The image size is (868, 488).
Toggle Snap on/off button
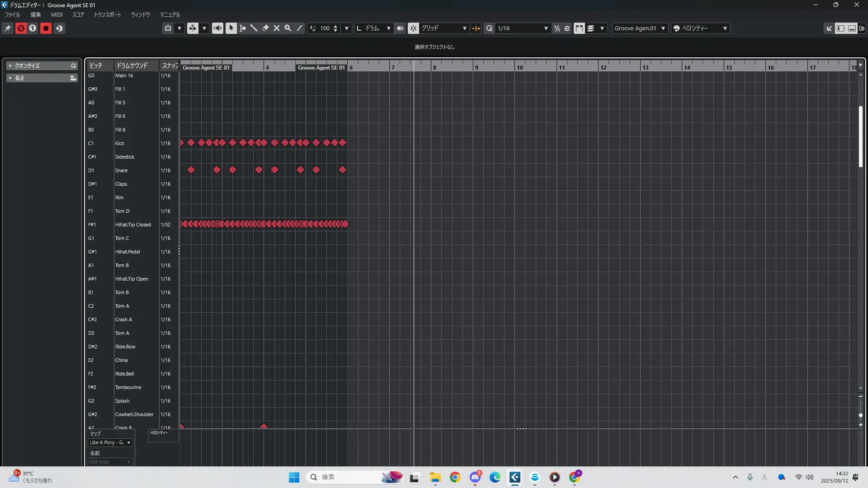coord(413,28)
